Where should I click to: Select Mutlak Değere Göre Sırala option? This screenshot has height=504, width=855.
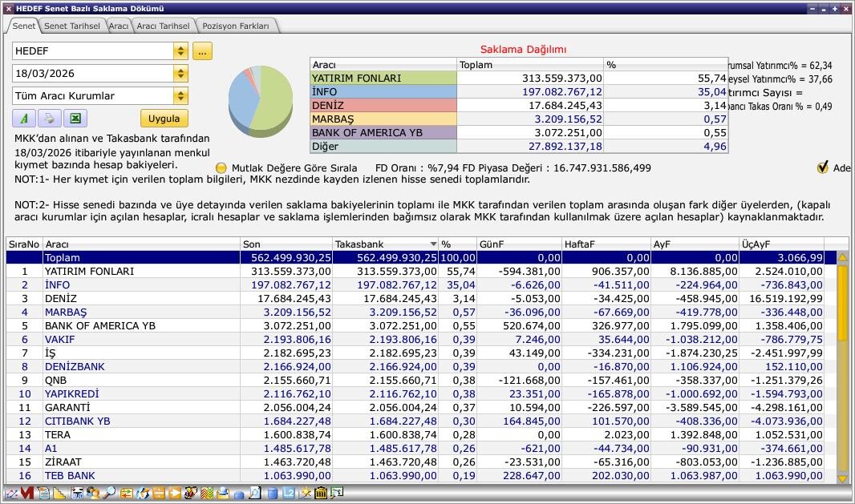click(x=221, y=168)
